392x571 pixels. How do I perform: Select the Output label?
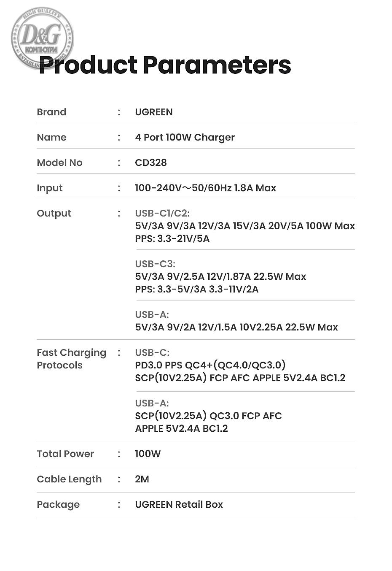[x=54, y=214]
